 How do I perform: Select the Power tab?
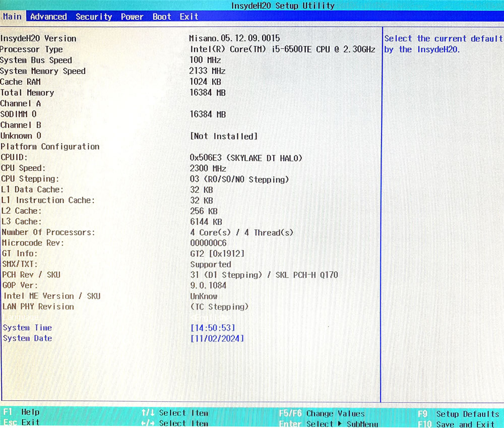132,17
